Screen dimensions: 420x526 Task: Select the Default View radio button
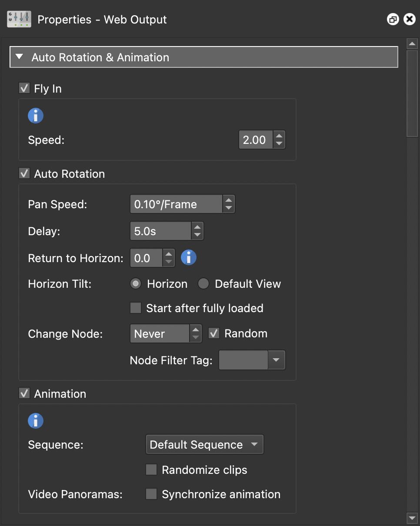click(x=203, y=283)
